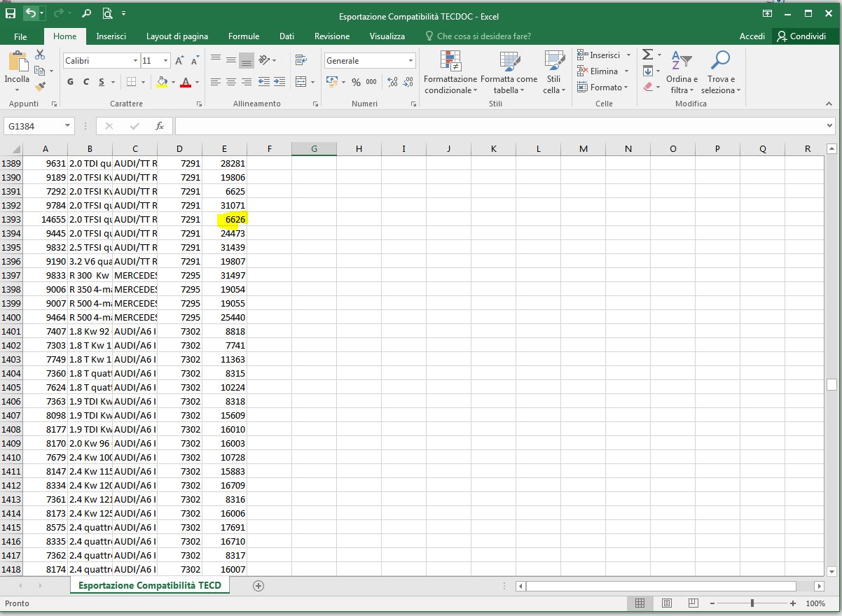Switch to the Dati tab

pos(287,36)
